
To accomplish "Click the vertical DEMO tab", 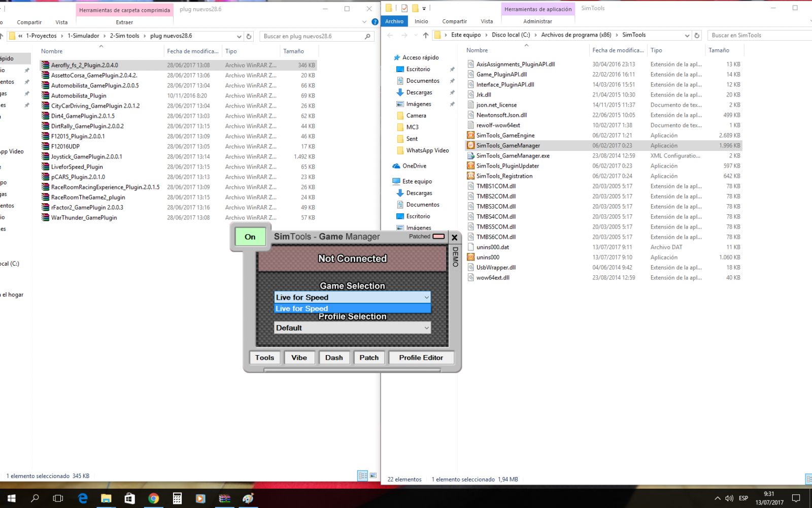I will click(455, 257).
